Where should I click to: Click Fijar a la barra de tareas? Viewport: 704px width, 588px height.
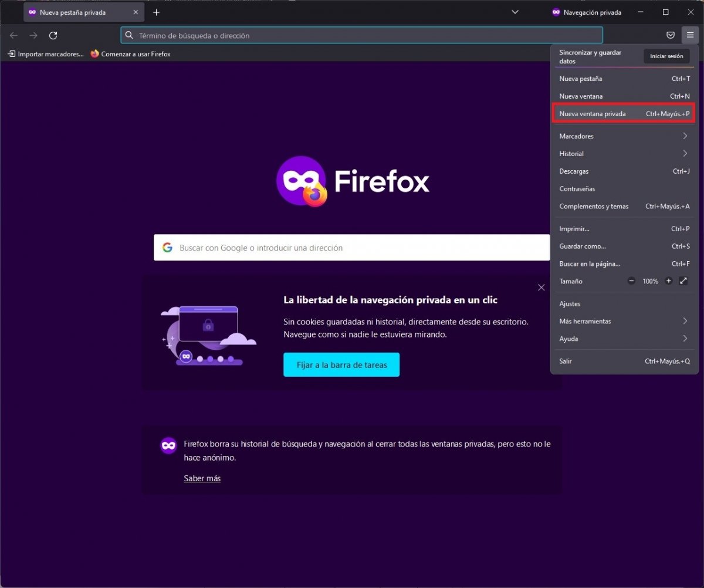coord(341,365)
